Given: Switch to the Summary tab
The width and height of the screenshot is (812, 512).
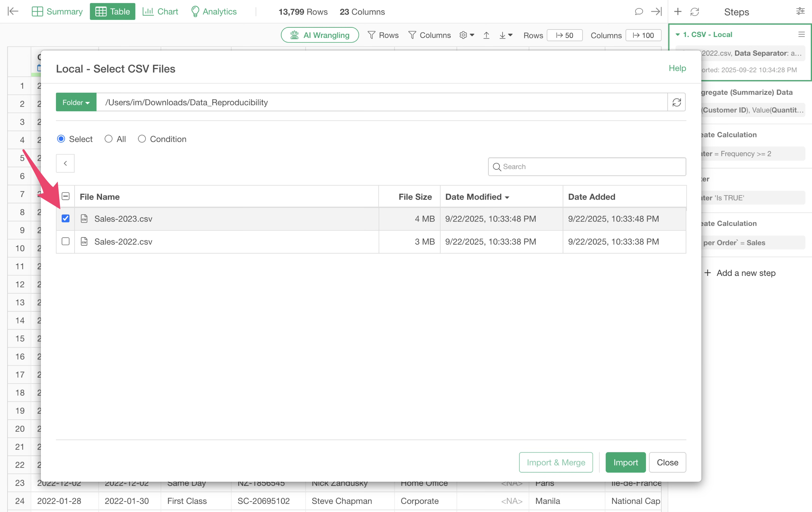Looking at the screenshot, I should click(x=57, y=11).
